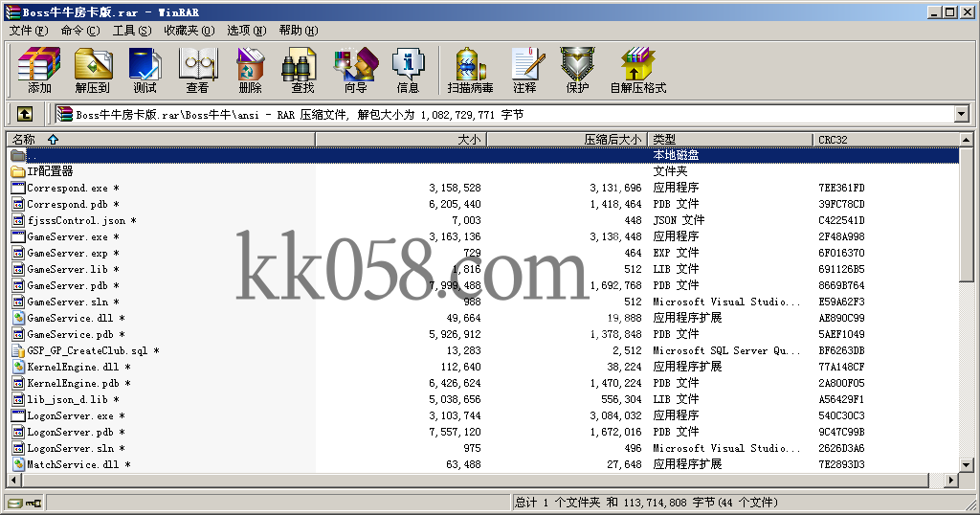
Task: Open the 文件(F) menu
Action: click(x=29, y=30)
